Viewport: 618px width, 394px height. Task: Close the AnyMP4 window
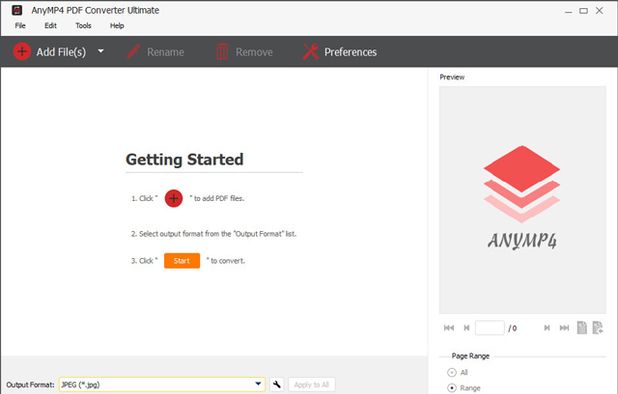click(x=599, y=11)
